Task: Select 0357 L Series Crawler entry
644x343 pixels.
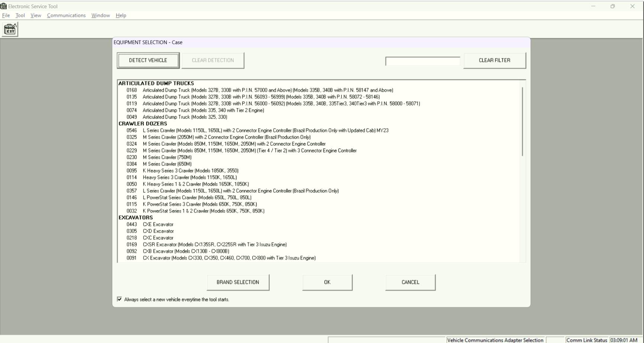Action: [232, 191]
